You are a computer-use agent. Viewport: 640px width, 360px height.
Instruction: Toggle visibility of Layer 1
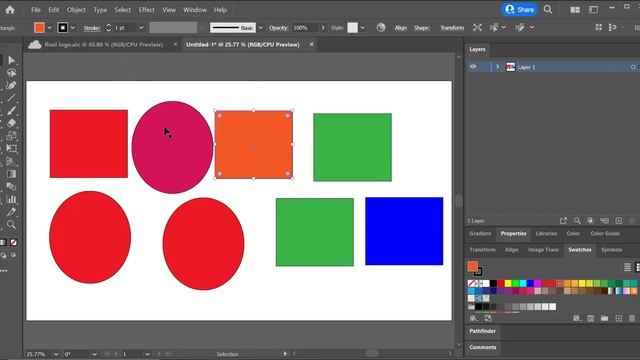pos(473,67)
